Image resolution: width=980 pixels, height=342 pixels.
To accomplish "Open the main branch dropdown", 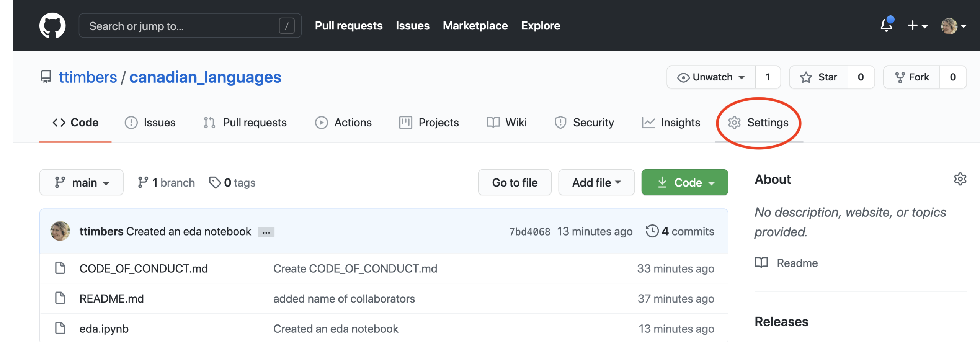I will pyautogui.click(x=81, y=183).
